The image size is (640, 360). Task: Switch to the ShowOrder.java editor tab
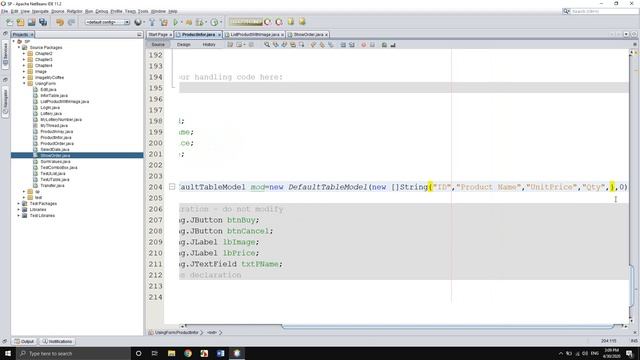coord(308,34)
